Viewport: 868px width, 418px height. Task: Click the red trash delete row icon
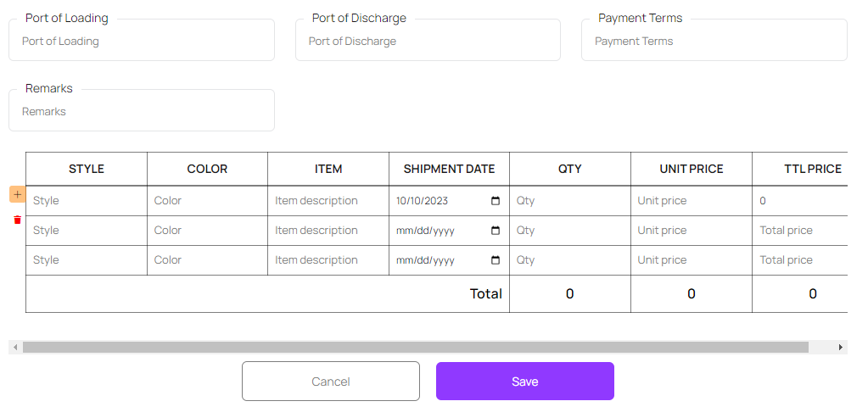click(x=17, y=220)
